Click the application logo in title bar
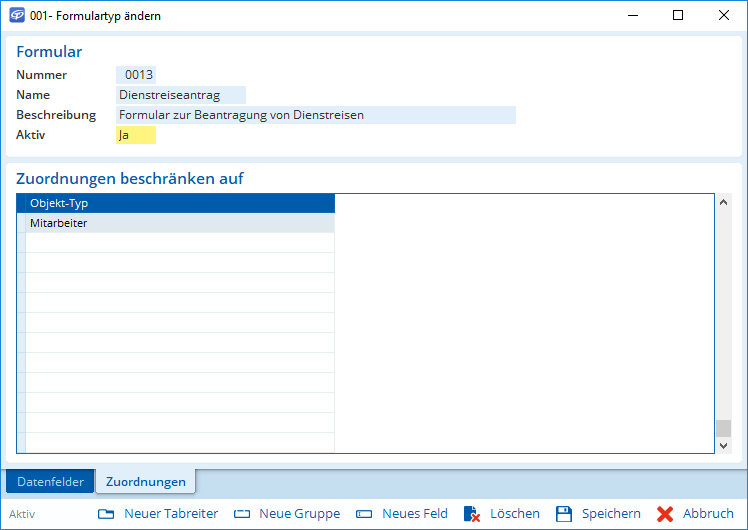This screenshot has height=530, width=748. tap(15, 16)
